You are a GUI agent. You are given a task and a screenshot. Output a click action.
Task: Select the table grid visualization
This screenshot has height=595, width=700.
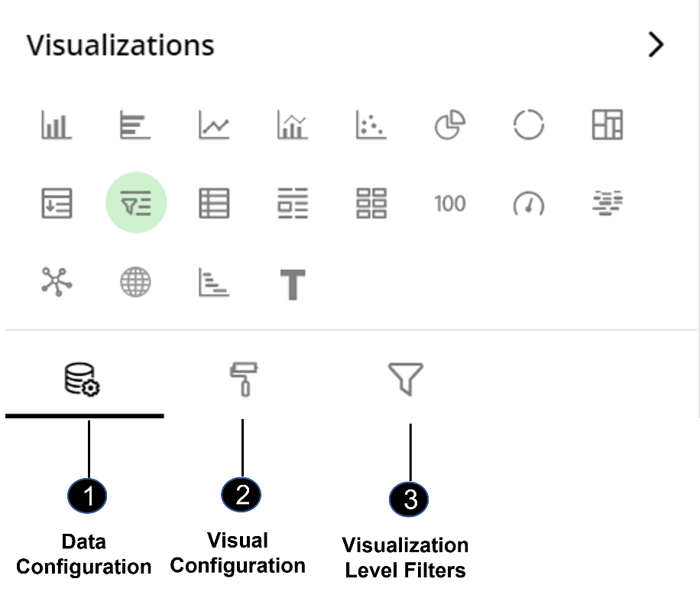coord(214,203)
